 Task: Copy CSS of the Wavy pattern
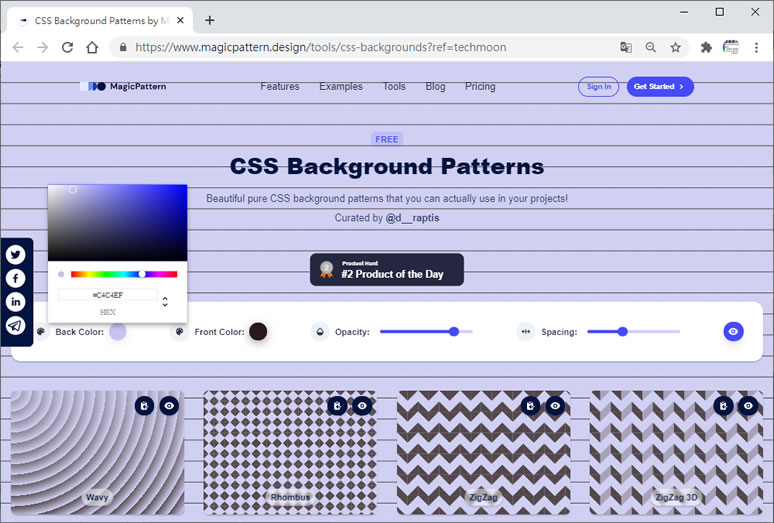click(145, 405)
